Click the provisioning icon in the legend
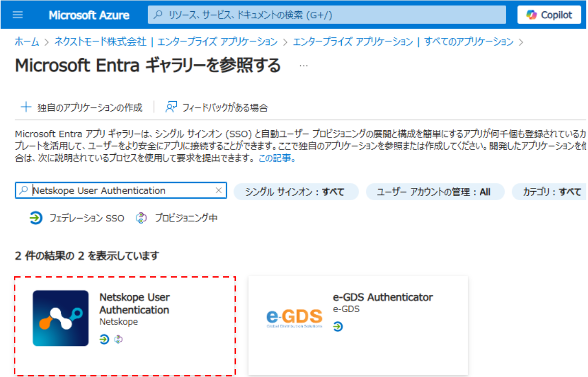 pyautogui.click(x=141, y=218)
